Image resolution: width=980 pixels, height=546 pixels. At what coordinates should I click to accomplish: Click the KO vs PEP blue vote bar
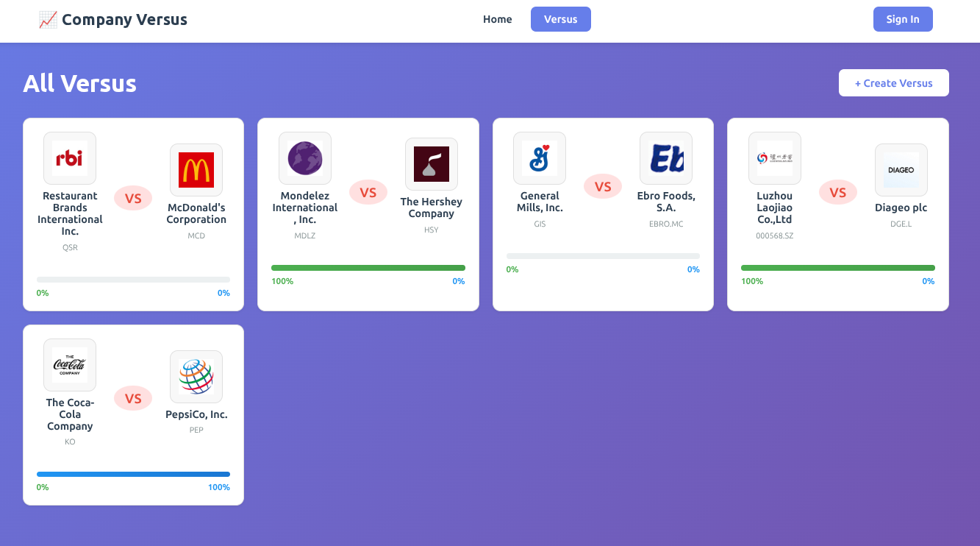(x=133, y=474)
